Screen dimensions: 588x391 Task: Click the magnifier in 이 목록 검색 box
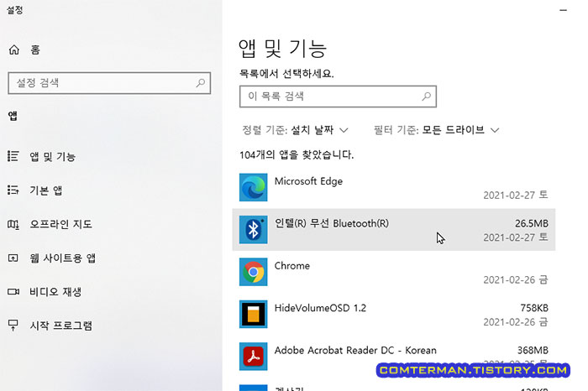427,96
